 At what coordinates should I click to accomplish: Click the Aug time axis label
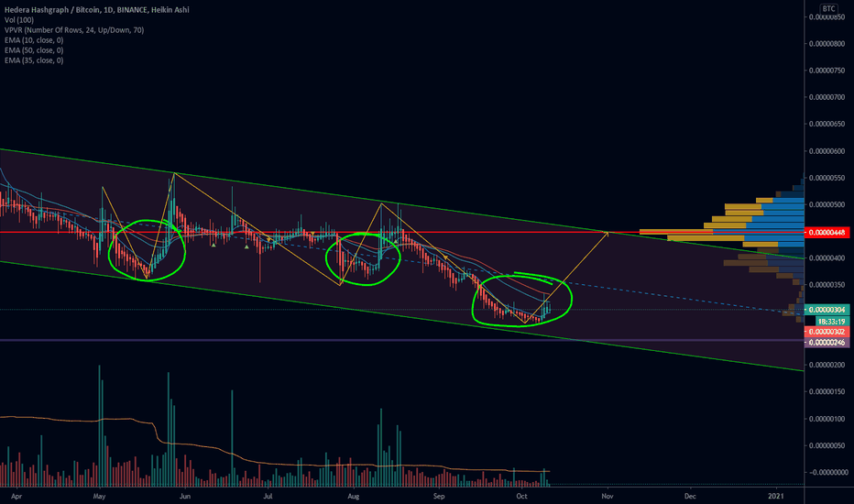[x=353, y=497]
